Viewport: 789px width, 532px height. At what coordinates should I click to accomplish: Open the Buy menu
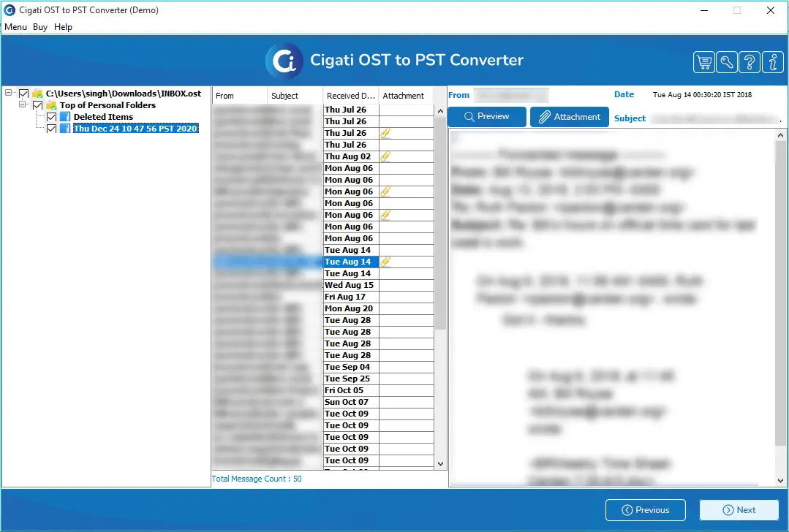click(40, 26)
